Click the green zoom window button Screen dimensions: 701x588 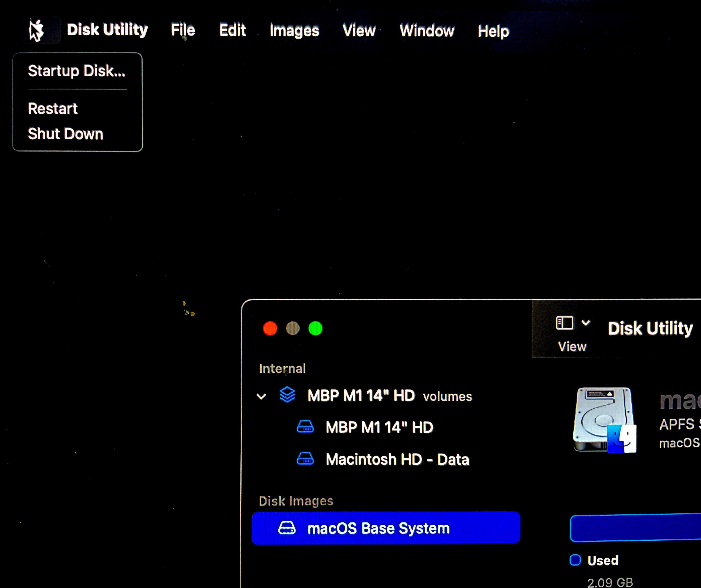(x=315, y=328)
